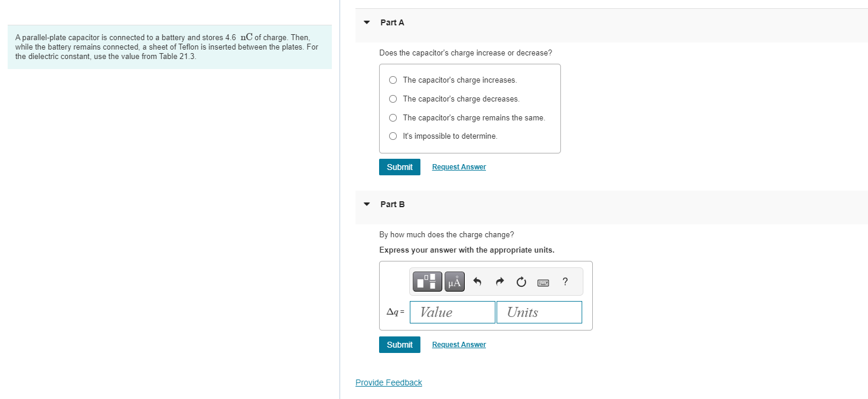Select "It's impossible to determine" option
The image size is (868, 399).
click(x=393, y=136)
